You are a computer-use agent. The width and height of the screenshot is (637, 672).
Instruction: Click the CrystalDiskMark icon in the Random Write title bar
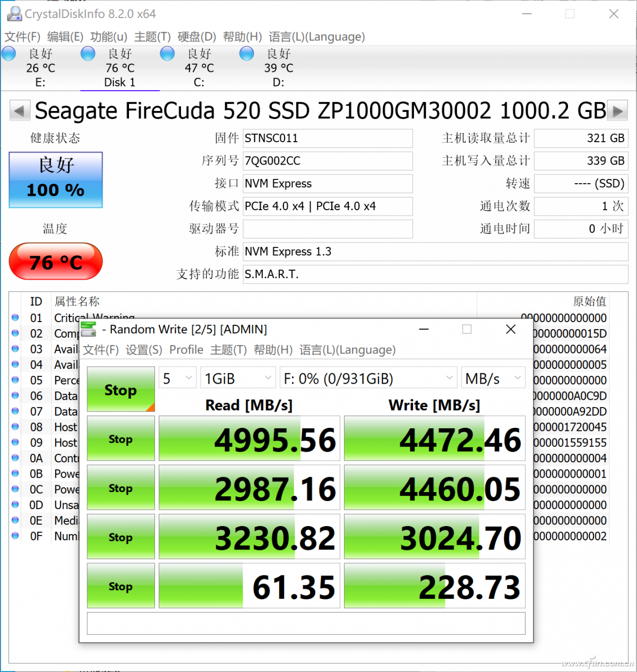pyautogui.click(x=88, y=329)
